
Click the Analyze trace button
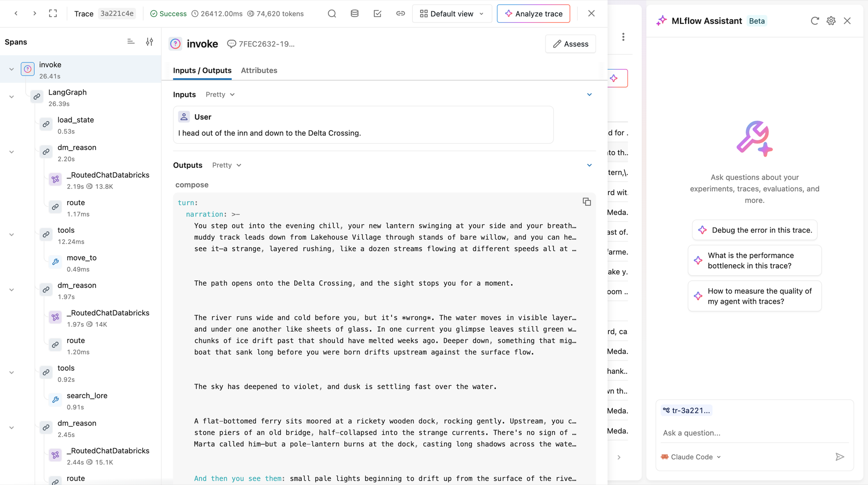pos(533,14)
